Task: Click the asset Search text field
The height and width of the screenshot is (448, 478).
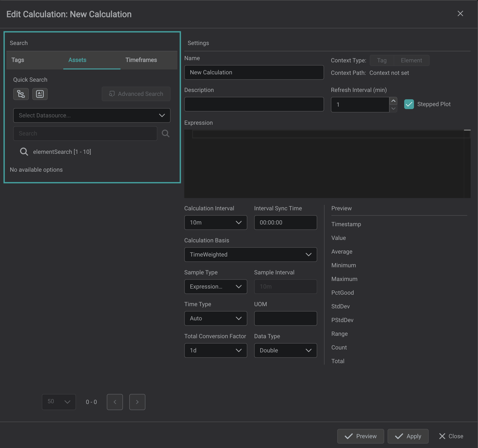Action: [85, 134]
